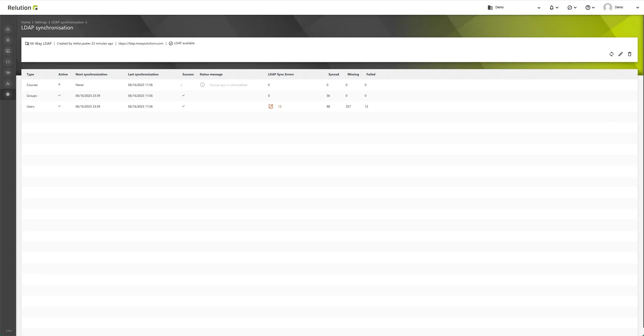Go to Home breadcrumb

26,22
